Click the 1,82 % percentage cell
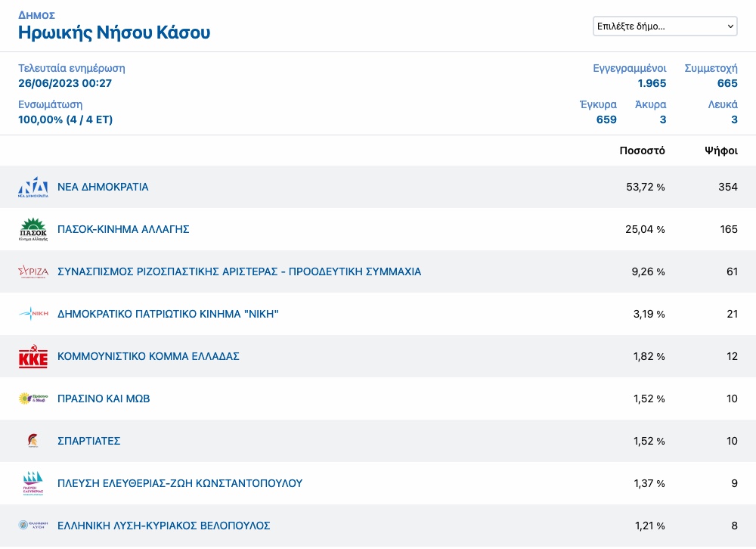The height and width of the screenshot is (549, 756). coord(649,356)
